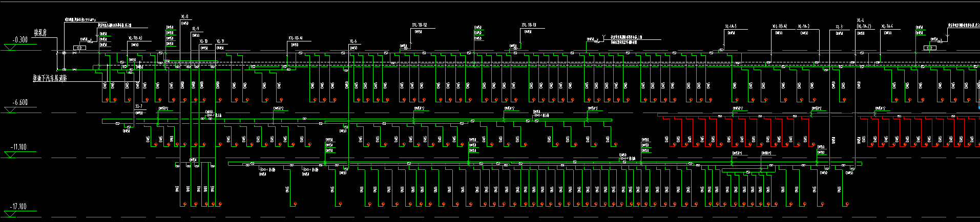The width and height of the screenshot is (980, 222).
Task: Click the XL-7 riser label
Action: coord(139,106)
